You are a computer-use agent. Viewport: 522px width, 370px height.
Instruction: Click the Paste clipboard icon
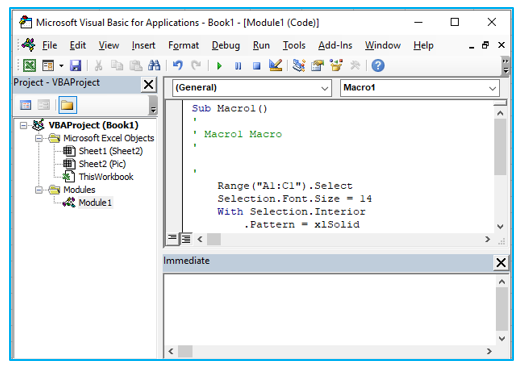pos(135,65)
